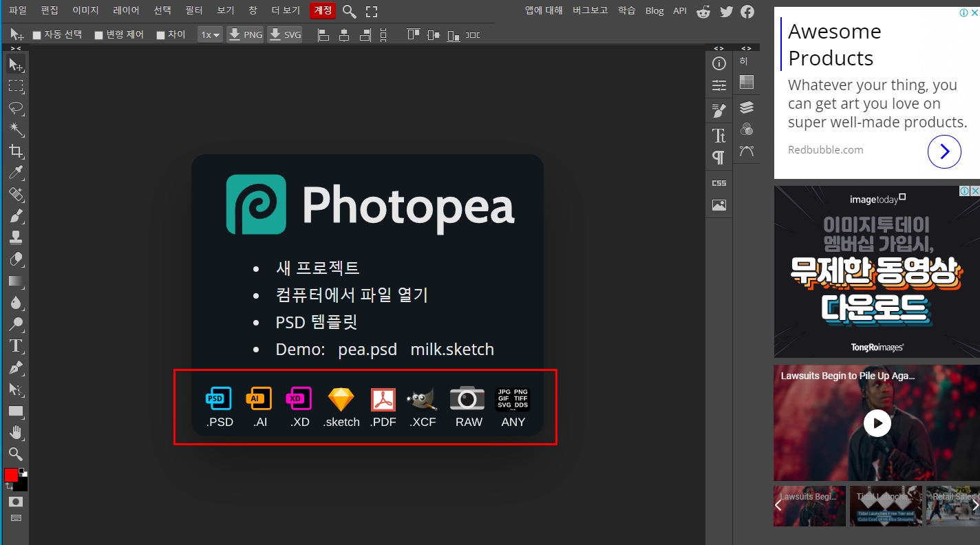
Task: Select the Rectangle shape tool
Action: [x=15, y=412]
